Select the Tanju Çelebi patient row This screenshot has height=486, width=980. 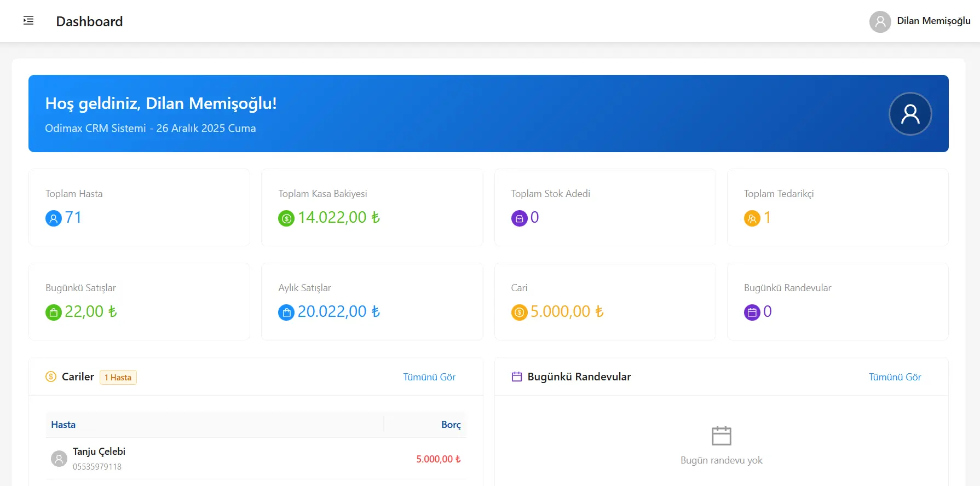(x=256, y=459)
